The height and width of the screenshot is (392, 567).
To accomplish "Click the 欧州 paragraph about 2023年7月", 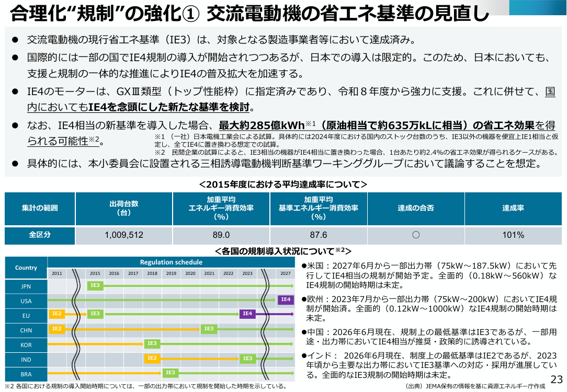I will click(x=429, y=308).
